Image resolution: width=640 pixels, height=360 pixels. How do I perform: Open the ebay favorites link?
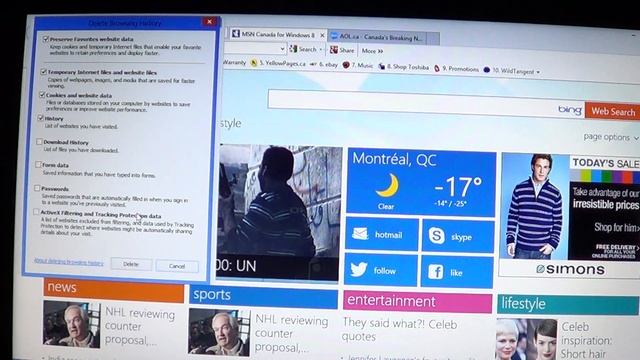(324, 64)
